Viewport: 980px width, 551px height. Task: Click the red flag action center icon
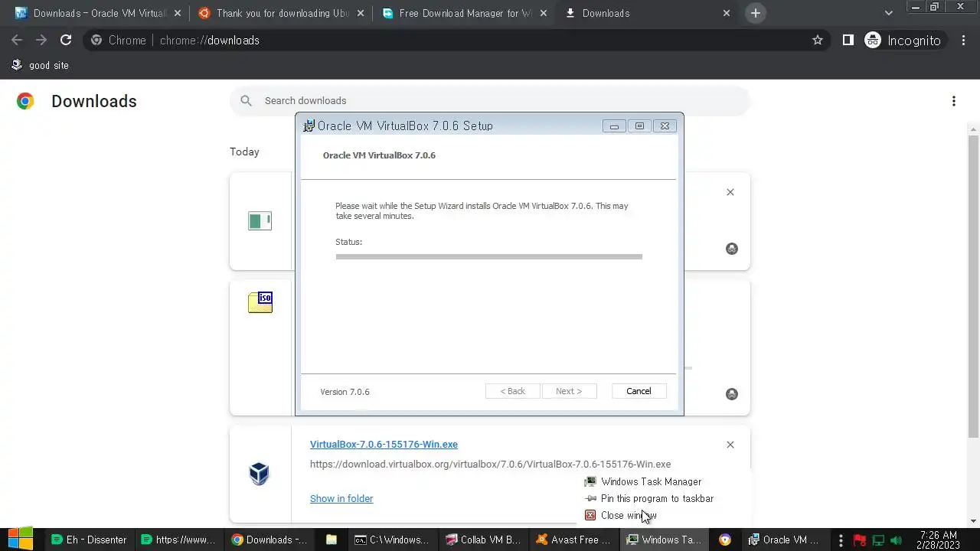pos(860,540)
